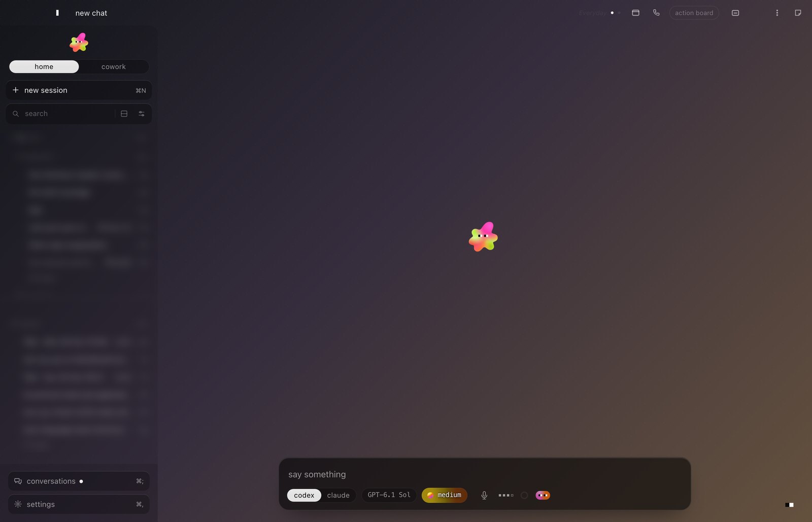Open the GPT-6.1 Sol model selector
Image resolution: width=812 pixels, height=522 pixels.
coord(389,495)
